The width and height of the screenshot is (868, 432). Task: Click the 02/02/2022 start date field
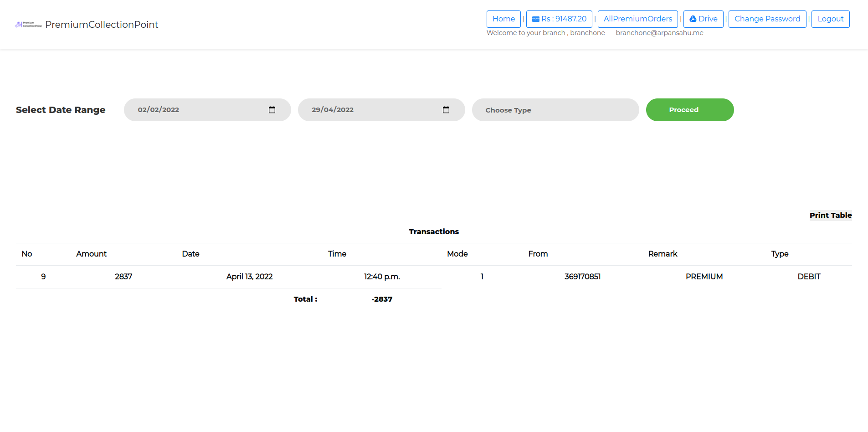coord(191,110)
